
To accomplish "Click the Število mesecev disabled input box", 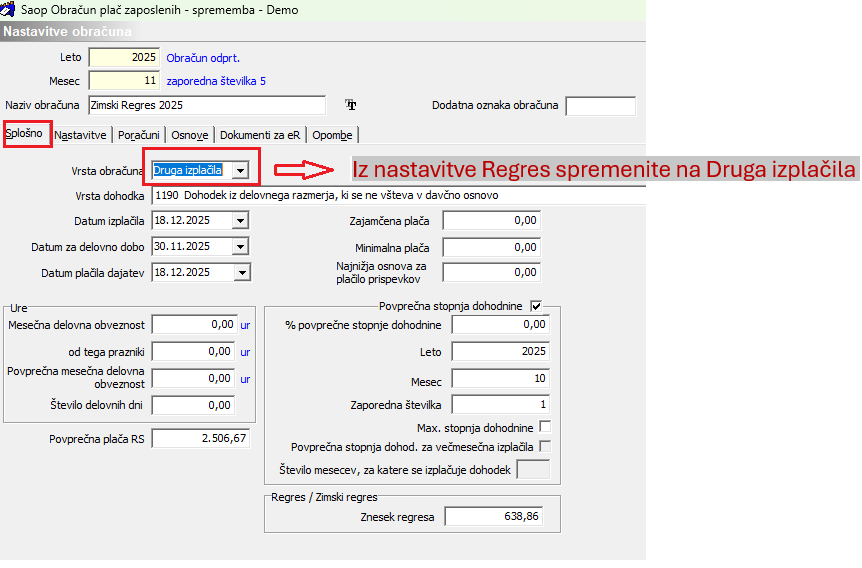I will click(x=533, y=470).
